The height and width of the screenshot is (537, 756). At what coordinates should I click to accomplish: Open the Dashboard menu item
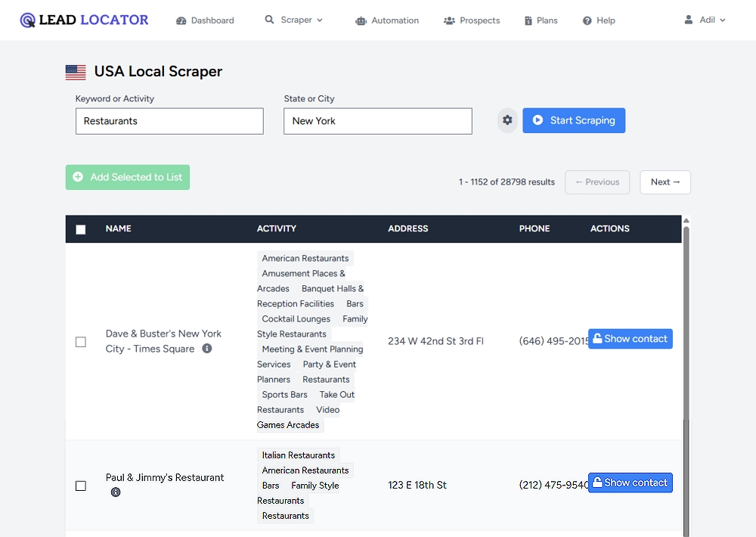point(205,20)
